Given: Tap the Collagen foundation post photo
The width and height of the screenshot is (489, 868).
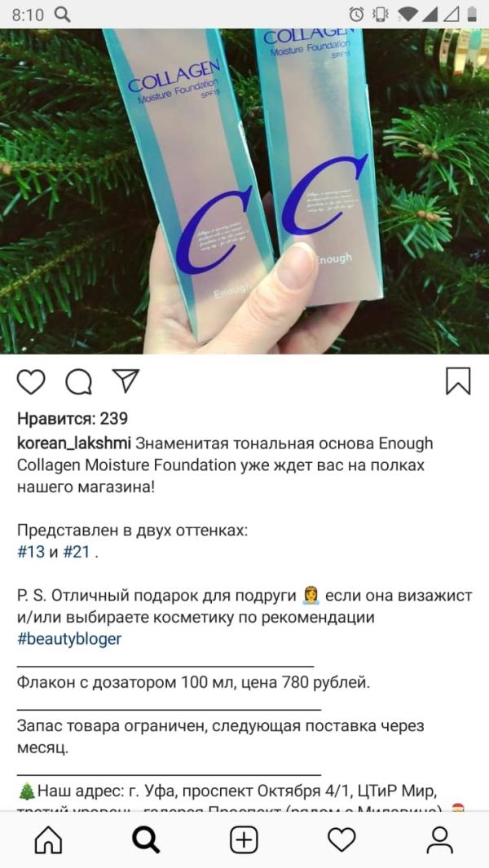Looking at the screenshot, I should [x=244, y=191].
